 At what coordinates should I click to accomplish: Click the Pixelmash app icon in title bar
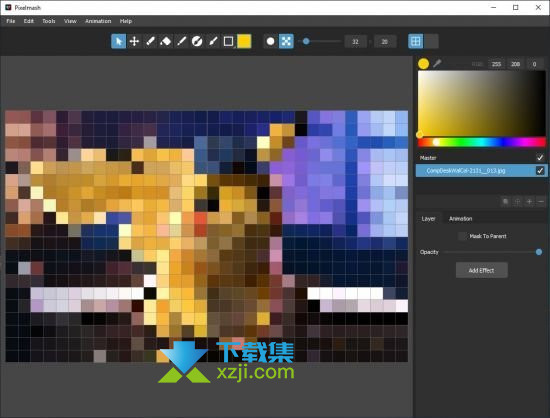coord(8,7)
